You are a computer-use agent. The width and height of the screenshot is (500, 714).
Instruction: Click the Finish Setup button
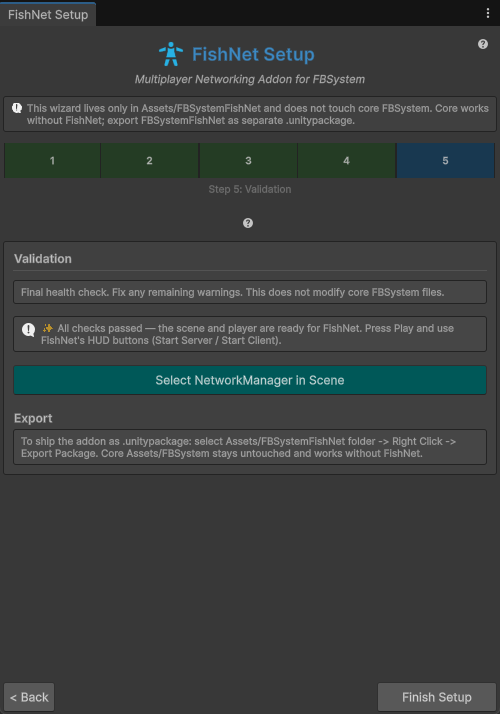click(437, 697)
